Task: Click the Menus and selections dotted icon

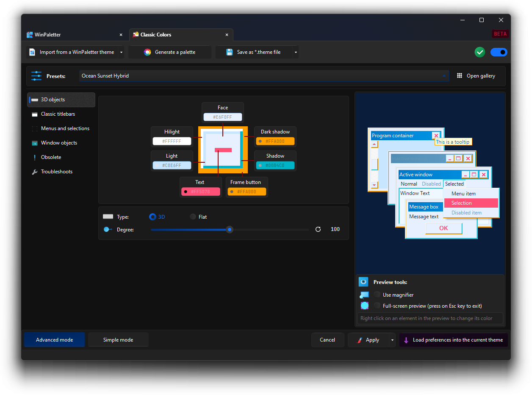Action: pyautogui.click(x=35, y=128)
